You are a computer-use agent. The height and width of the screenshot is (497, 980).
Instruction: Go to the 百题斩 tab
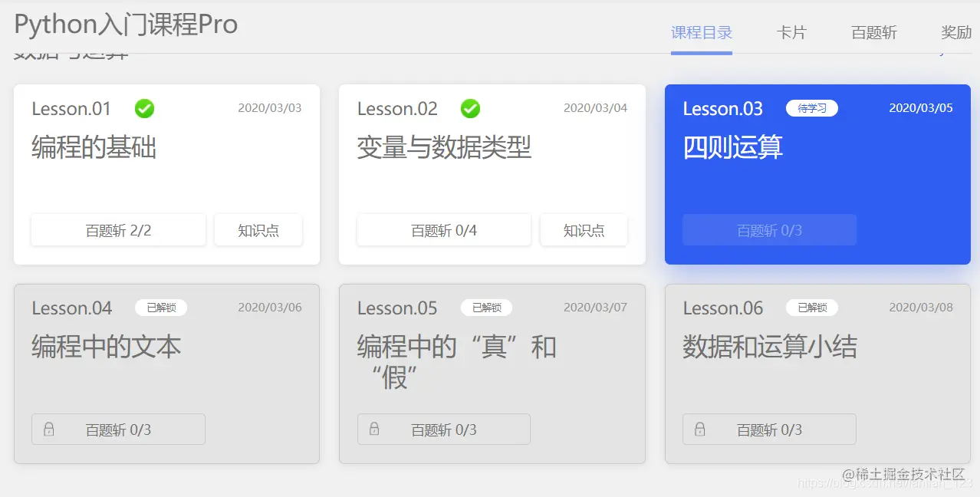(874, 33)
